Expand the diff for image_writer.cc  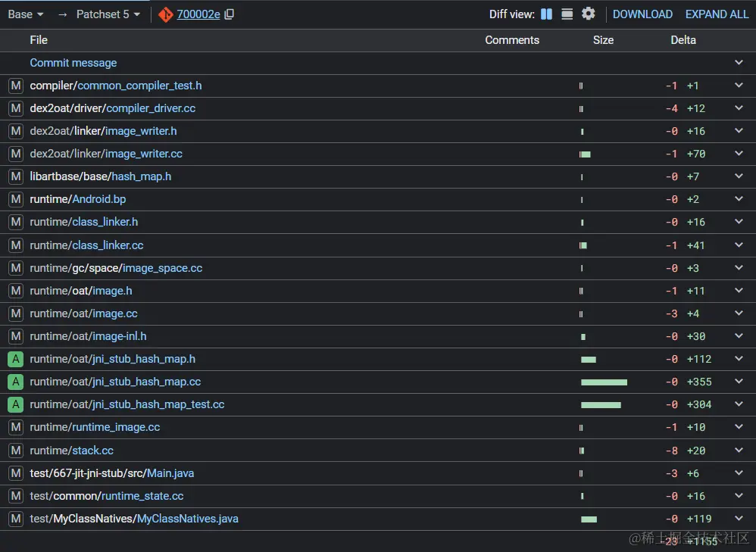tap(739, 154)
